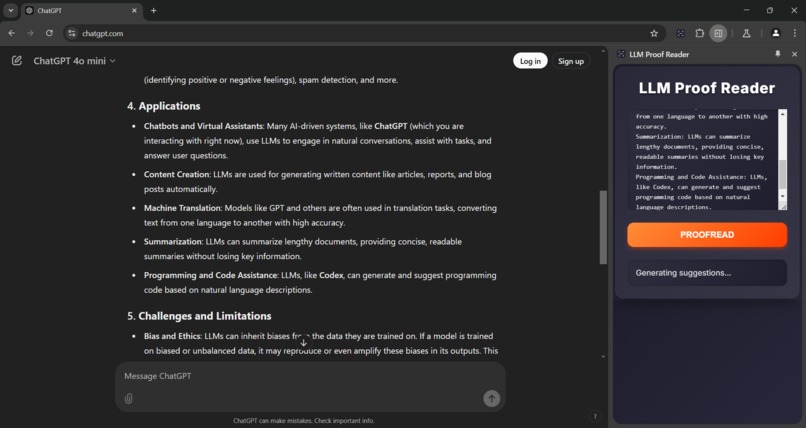Start a new chat with compose icon
The width and height of the screenshot is (806, 428).
(x=17, y=61)
